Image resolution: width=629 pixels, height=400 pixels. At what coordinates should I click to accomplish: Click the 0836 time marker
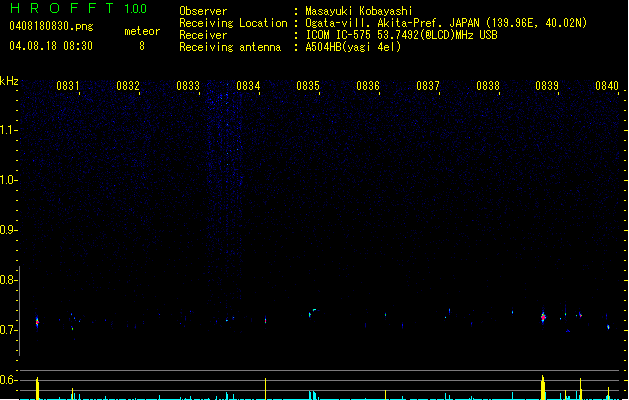pos(368,86)
